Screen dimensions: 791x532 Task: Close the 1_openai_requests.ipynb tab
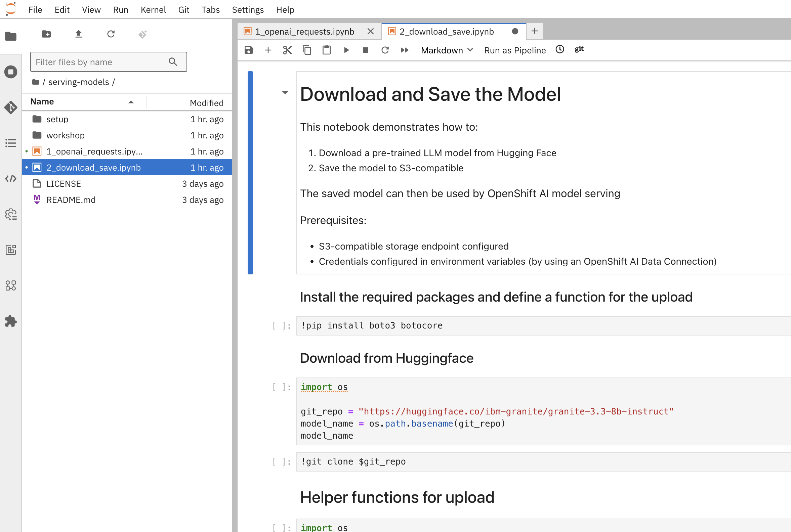371,32
